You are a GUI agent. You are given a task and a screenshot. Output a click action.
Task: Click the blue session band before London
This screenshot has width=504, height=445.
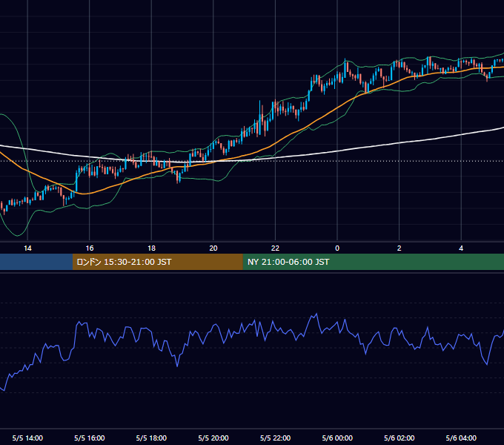(x=36, y=262)
